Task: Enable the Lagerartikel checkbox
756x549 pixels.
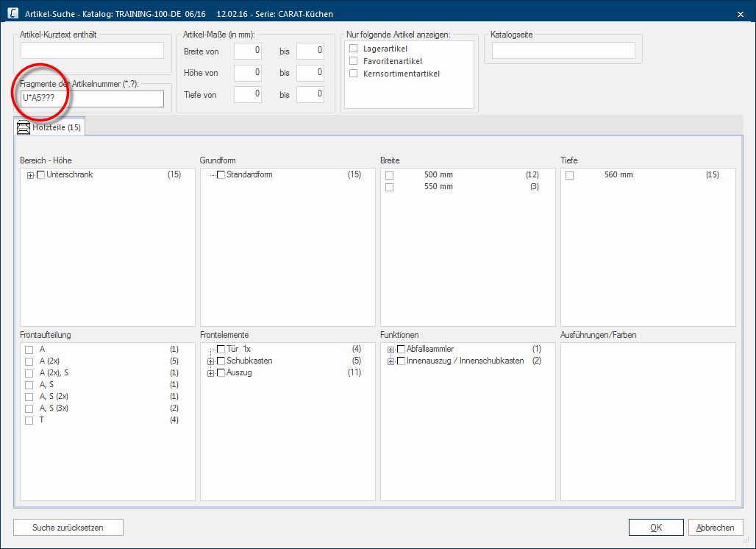Action: point(354,49)
